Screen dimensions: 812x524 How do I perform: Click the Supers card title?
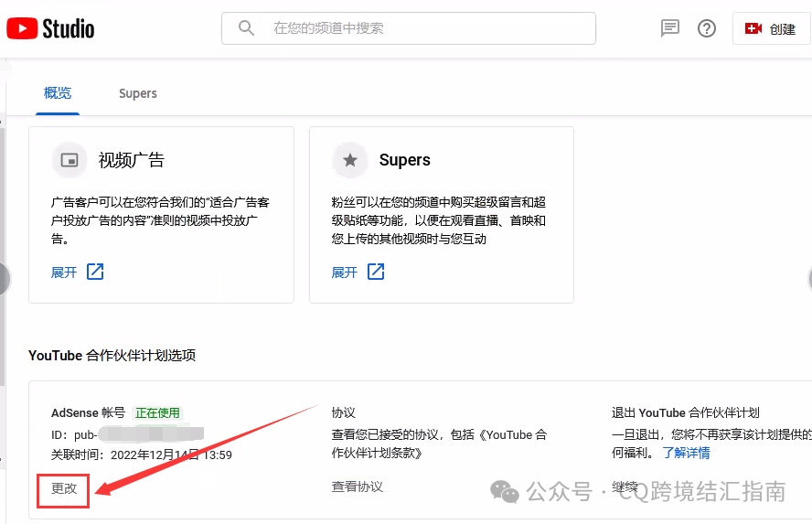405,160
